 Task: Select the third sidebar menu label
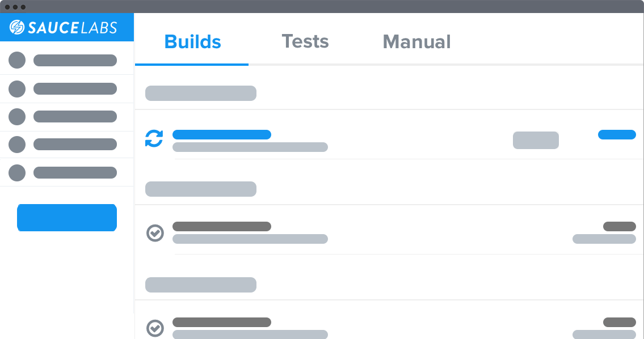pyautogui.click(x=75, y=116)
